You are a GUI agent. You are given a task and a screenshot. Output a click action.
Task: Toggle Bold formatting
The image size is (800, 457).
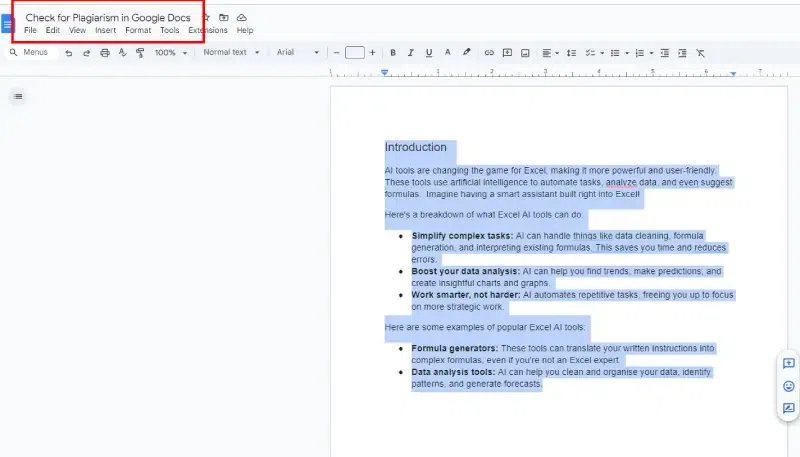[393, 53]
